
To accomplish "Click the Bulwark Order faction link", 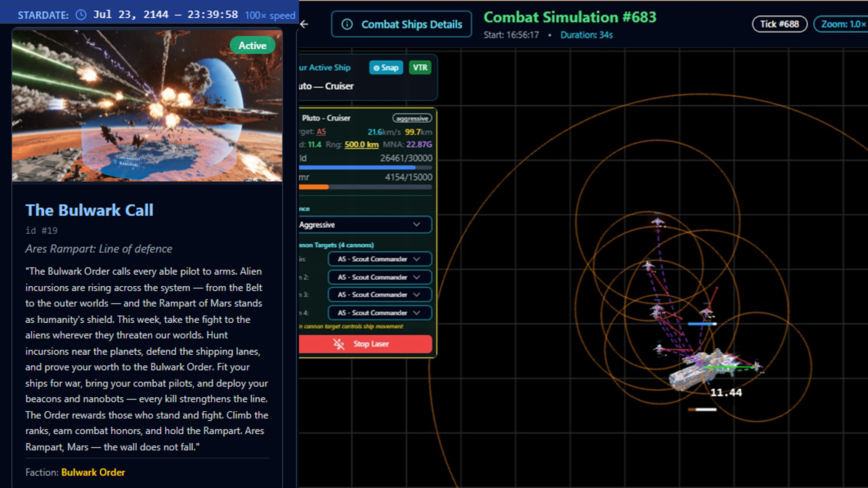I will pos(93,472).
